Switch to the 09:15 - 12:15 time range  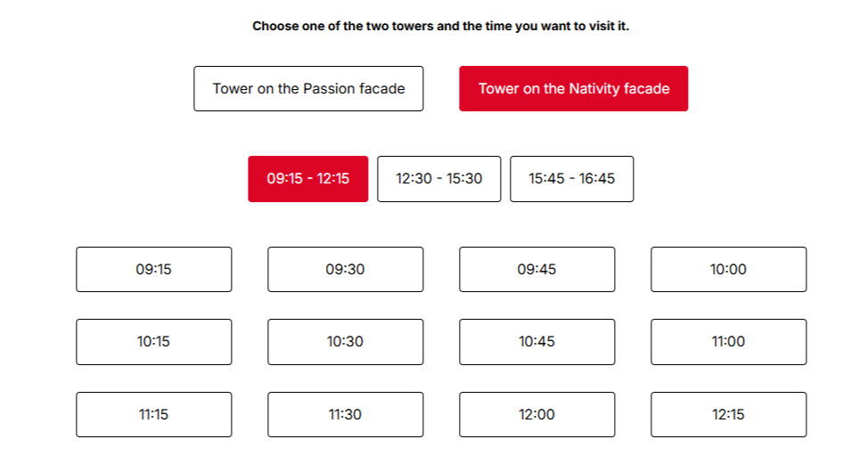coord(307,179)
